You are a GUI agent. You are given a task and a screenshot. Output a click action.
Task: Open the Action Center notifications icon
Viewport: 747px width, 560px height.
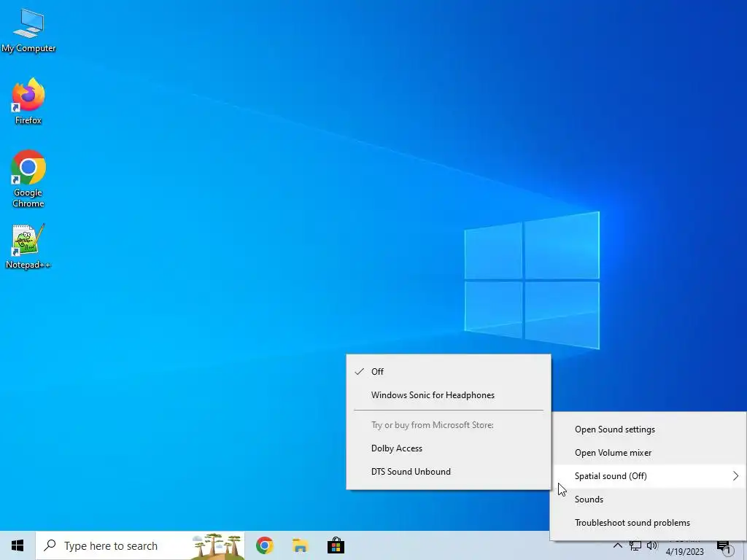coord(724,547)
